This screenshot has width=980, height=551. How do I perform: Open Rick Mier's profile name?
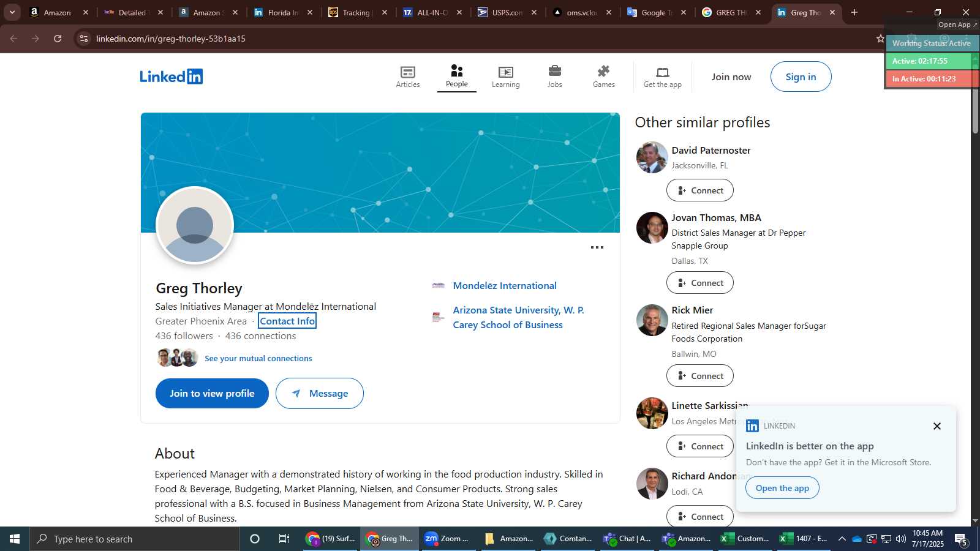coord(692,310)
